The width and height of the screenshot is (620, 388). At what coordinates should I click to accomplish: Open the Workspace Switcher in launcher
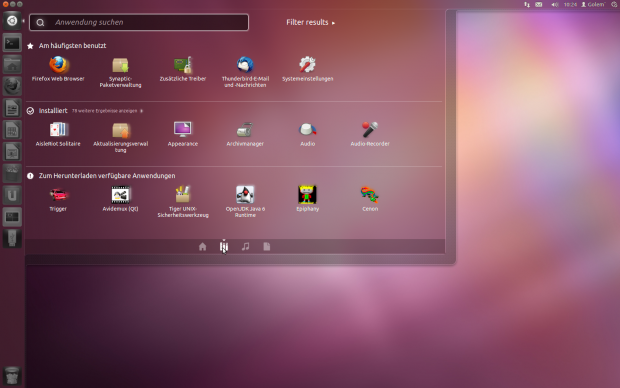(x=12, y=217)
